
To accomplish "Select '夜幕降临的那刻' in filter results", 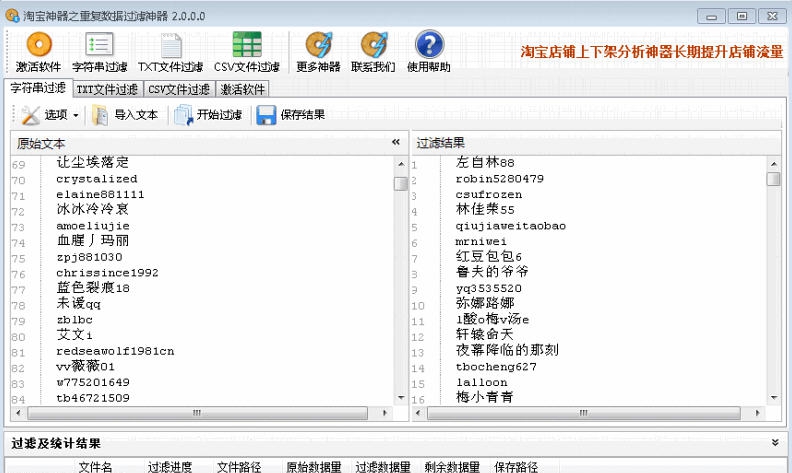I will [507, 350].
